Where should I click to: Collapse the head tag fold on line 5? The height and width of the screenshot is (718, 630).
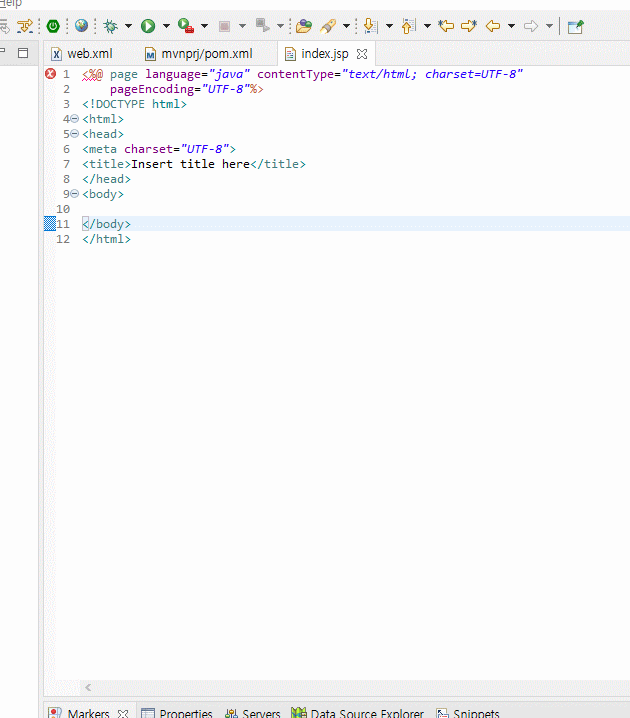pyautogui.click(x=75, y=134)
